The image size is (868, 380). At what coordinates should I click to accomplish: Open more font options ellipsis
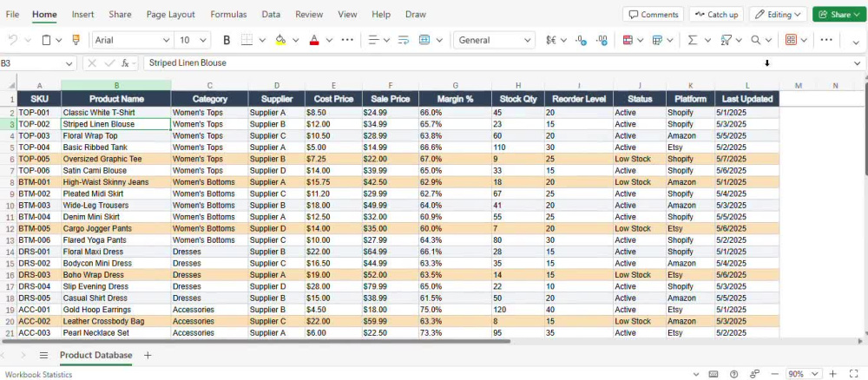click(348, 40)
